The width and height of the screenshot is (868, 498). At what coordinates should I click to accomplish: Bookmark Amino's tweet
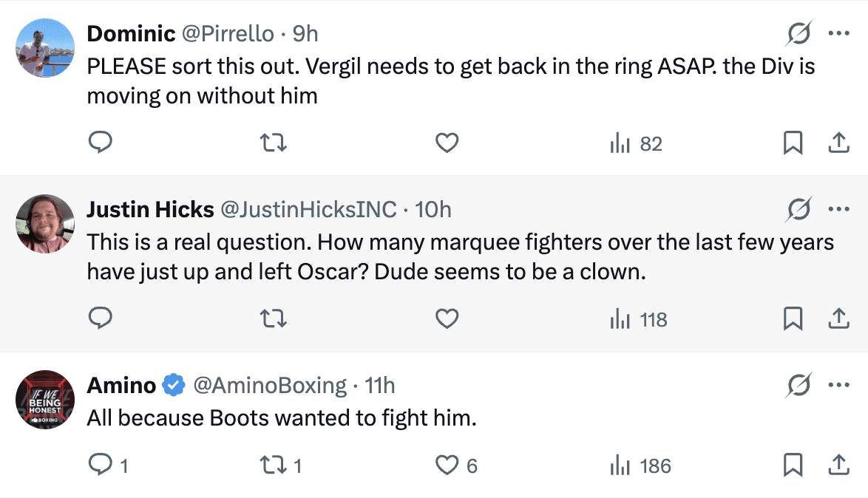(793, 465)
